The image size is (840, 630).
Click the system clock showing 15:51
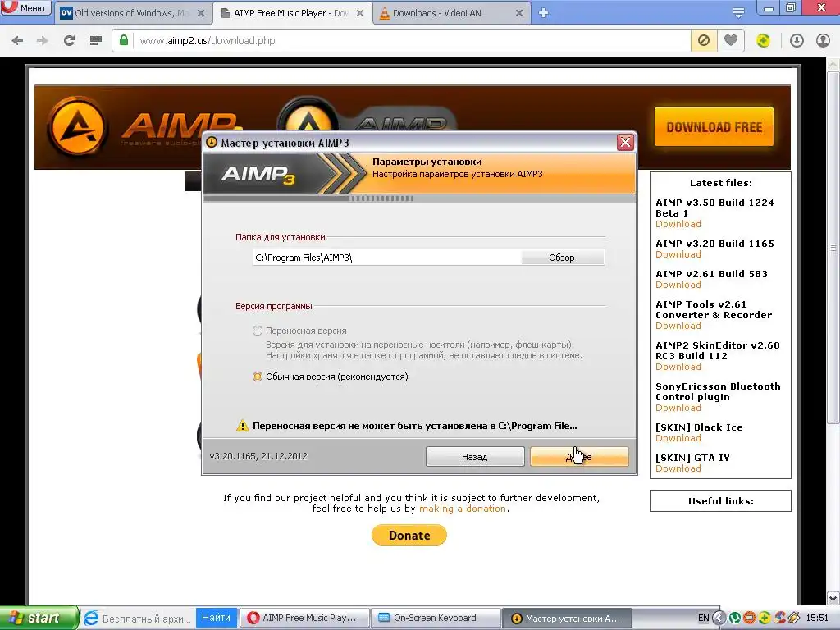[816, 619]
